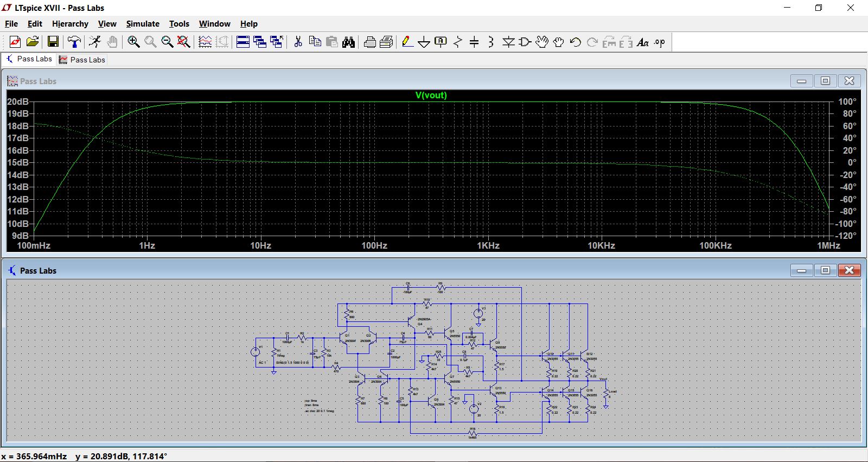
Task: Cascade the windows using the toolbar
Action: click(260, 42)
